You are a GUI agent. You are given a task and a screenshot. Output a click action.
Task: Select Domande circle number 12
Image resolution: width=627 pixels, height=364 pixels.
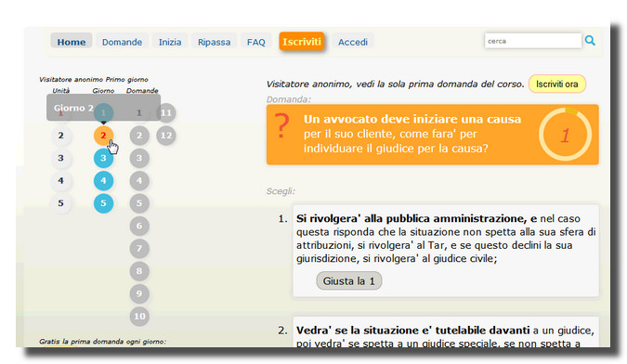click(x=166, y=136)
